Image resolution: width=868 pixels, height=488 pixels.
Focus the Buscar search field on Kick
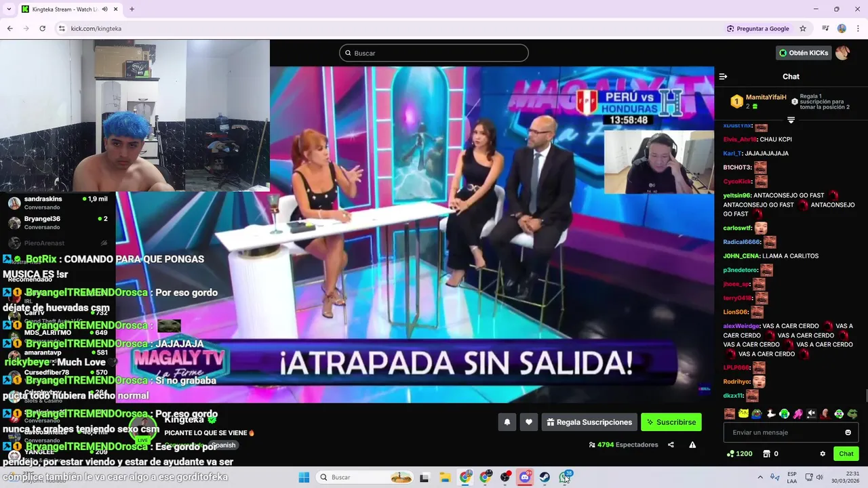tap(434, 53)
